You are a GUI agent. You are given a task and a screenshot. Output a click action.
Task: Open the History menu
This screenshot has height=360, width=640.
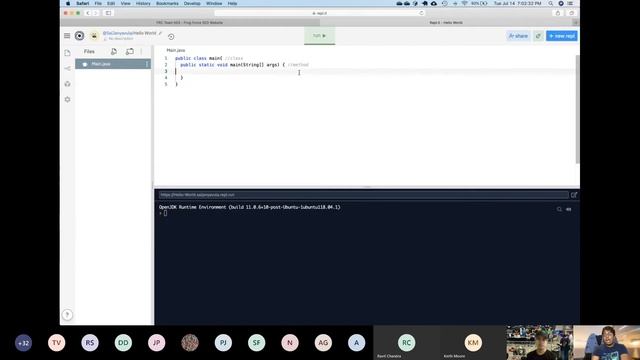click(x=143, y=3)
